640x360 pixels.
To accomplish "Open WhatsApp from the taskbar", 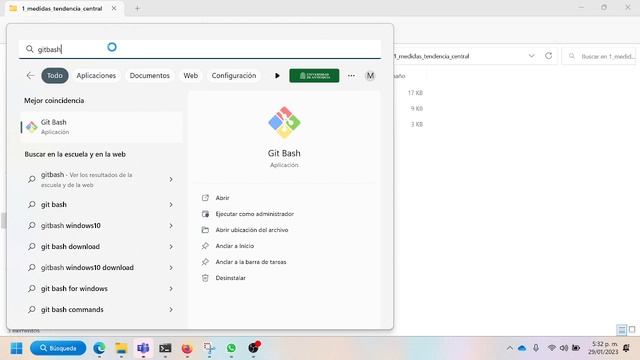I will [231, 348].
